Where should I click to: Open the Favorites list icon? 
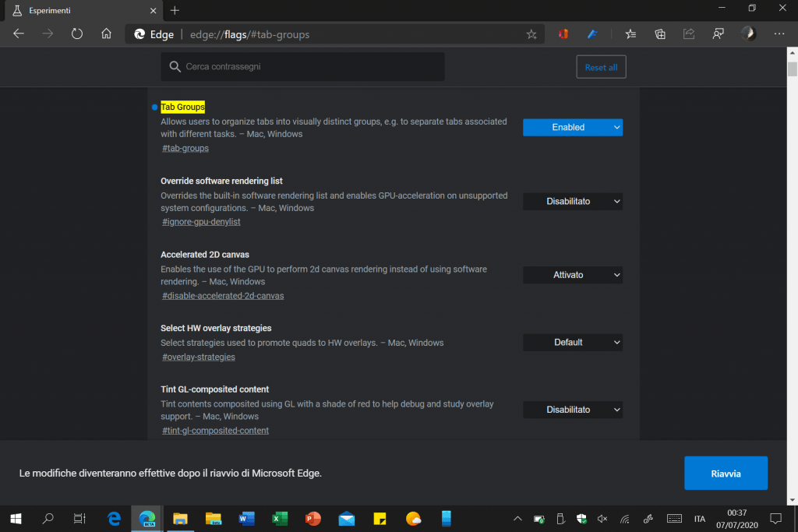(x=630, y=34)
